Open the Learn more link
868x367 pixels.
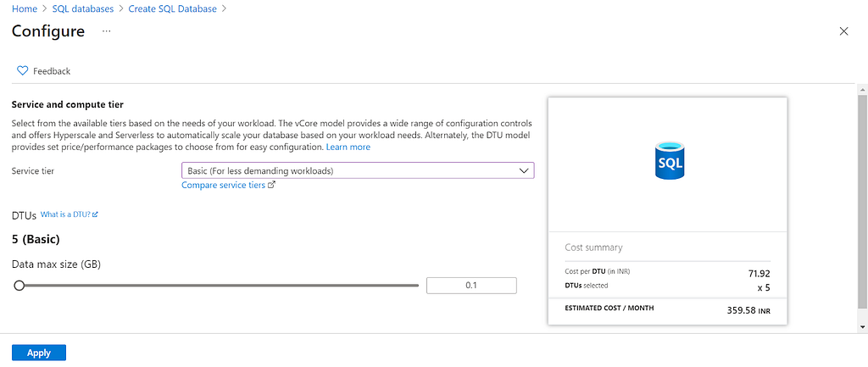[x=348, y=147]
